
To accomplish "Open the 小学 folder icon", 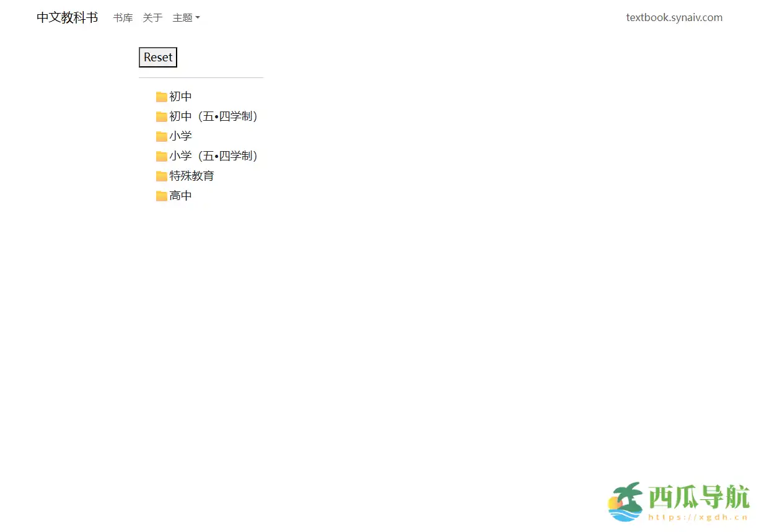I will tap(162, 136).
